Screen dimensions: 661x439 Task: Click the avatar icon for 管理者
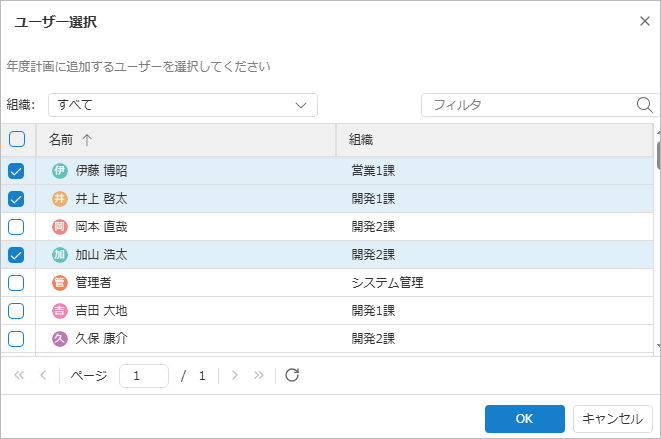[x=60, y=283]
